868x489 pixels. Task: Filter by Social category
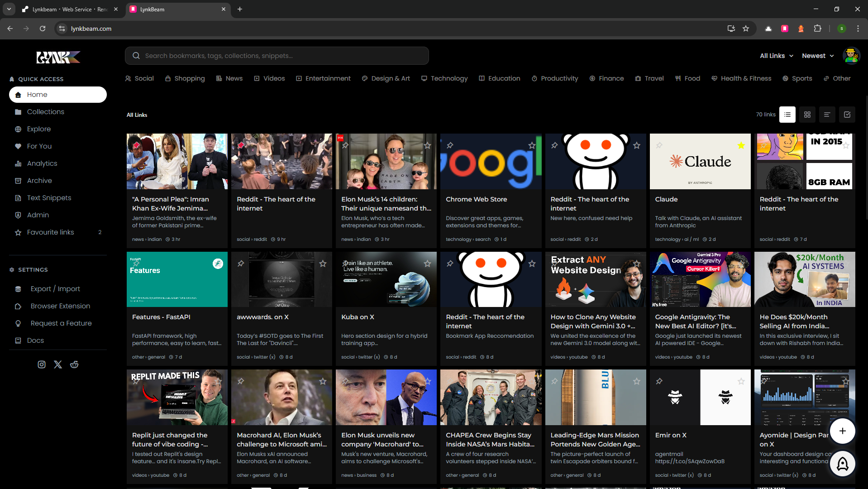[x=139, y=78]
